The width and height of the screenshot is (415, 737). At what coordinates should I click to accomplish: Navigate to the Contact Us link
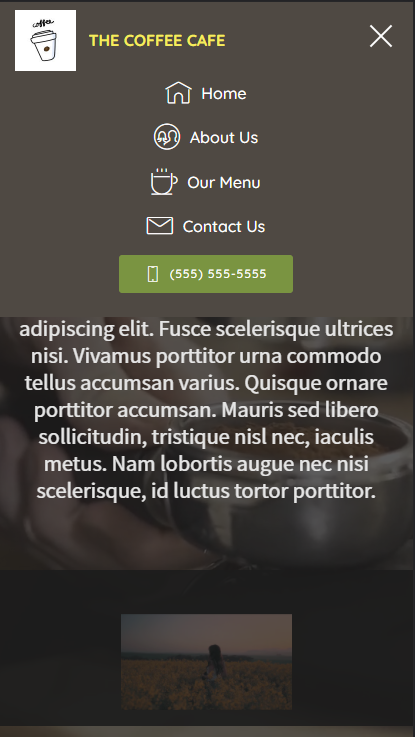tap(206, 226)
